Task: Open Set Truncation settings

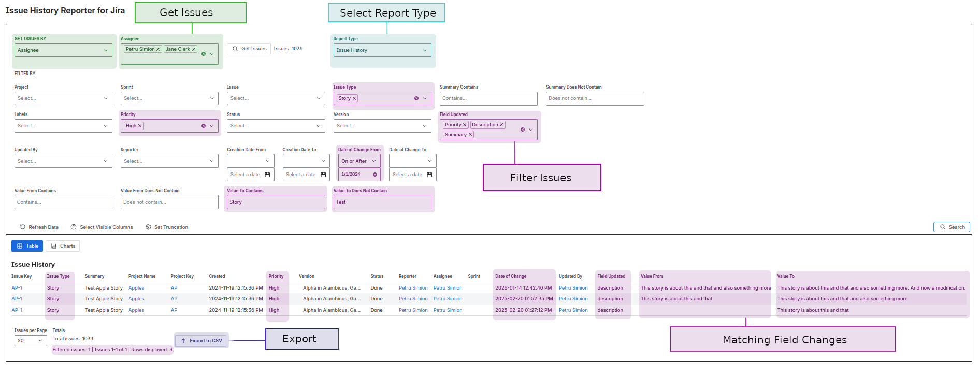Action: (x=167, y=227)
